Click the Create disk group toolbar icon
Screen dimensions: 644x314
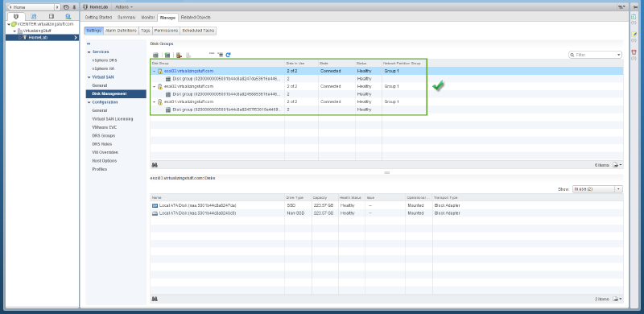167,55
